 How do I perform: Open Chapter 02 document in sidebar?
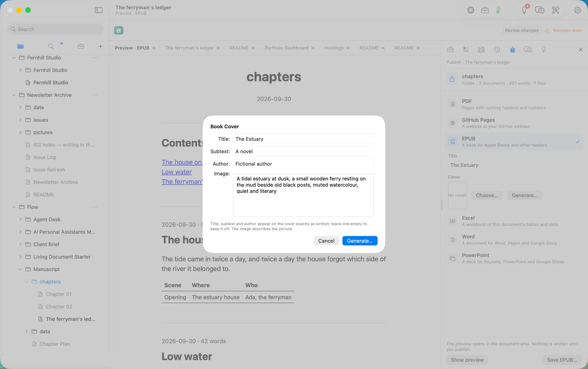pyautogui.click(x=59, y=307)
